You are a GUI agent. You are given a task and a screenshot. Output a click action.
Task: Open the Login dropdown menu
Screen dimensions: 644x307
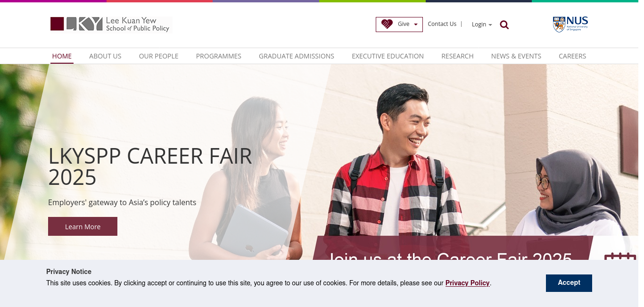[482, 25]
